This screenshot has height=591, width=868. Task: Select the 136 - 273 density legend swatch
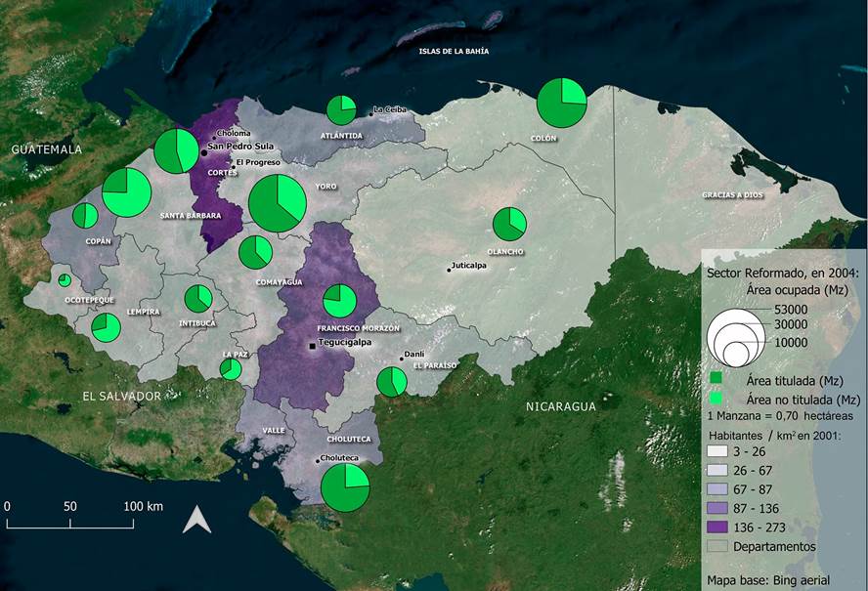click(x=718, y=528)
